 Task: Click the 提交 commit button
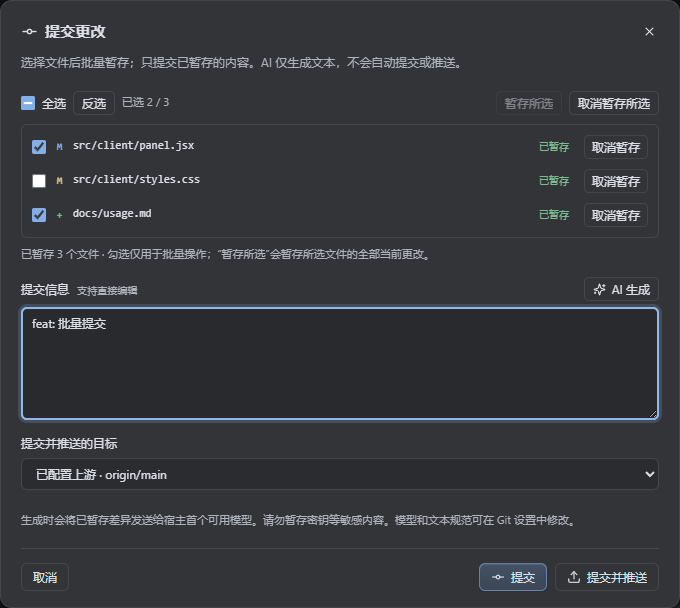(x=513, y=577)
